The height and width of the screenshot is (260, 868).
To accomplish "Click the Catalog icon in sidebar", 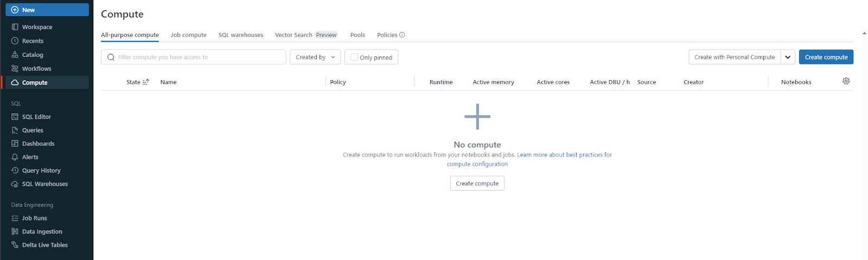I will [x=15, y=55].
